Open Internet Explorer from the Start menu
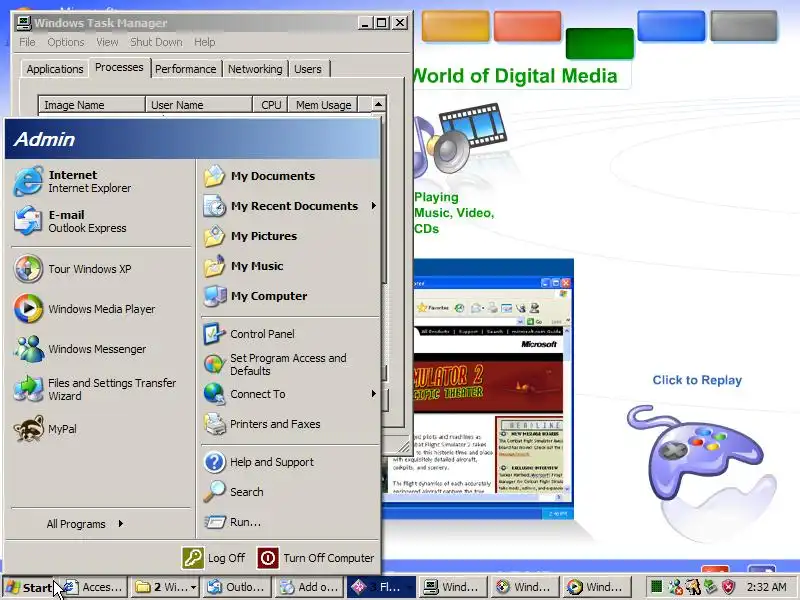The image size is (800, 600). (x=101, y=181)
